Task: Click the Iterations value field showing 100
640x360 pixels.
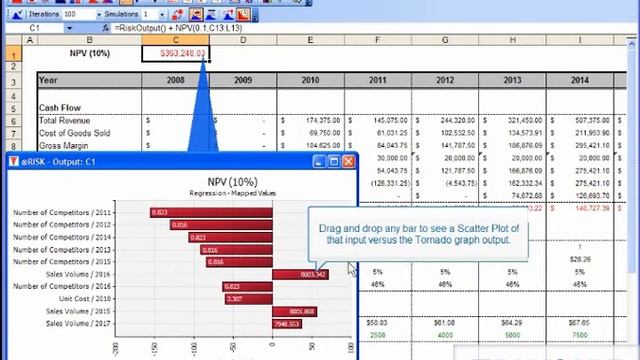Action: click(79, 14)
